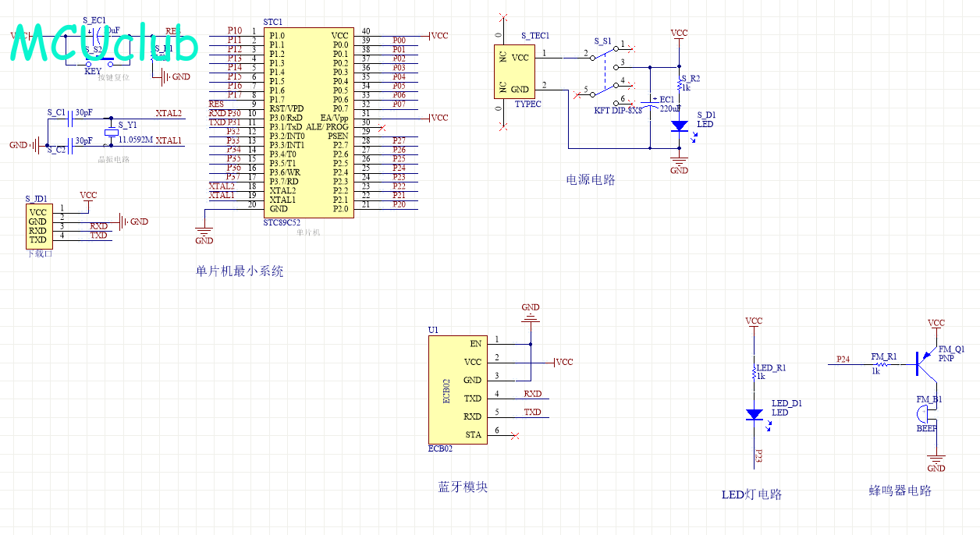
Task: Click the S_JD1 download header component
Action: pos(37,226)
